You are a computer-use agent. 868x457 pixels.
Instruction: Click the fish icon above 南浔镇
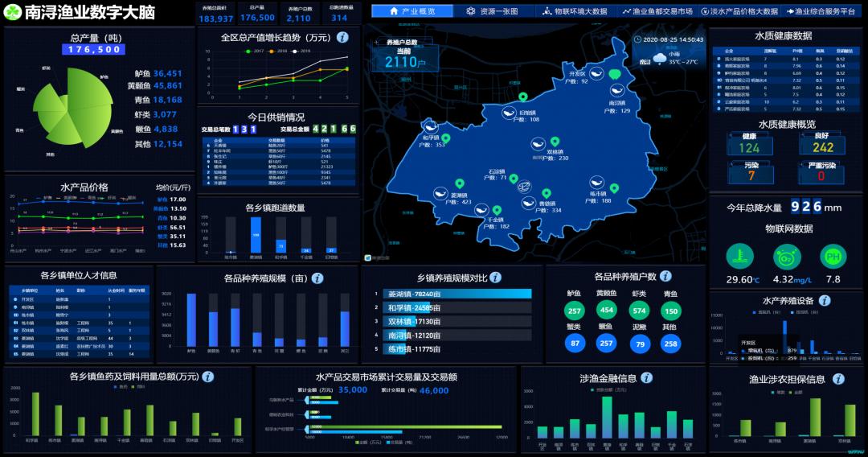tap(616, 91)
